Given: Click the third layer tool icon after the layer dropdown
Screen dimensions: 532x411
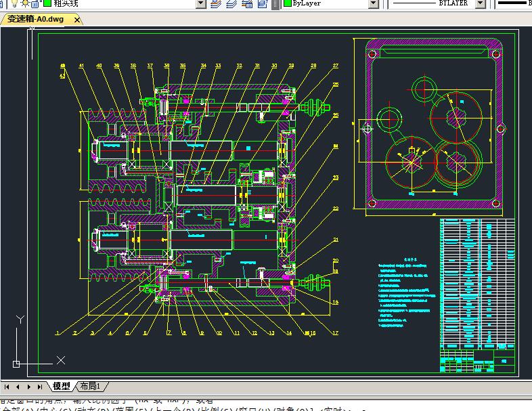Looking at the screenshot, I should [x=247, y=3].
